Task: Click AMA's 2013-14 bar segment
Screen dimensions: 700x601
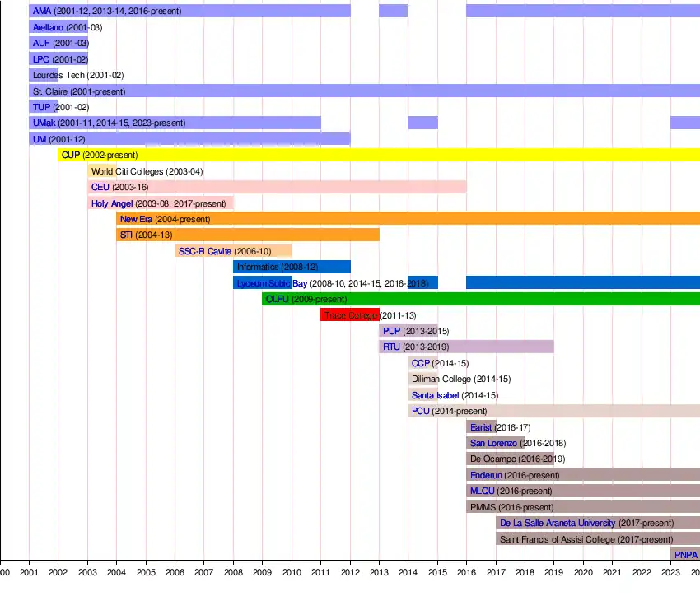Action: click(x=394, y=11)
